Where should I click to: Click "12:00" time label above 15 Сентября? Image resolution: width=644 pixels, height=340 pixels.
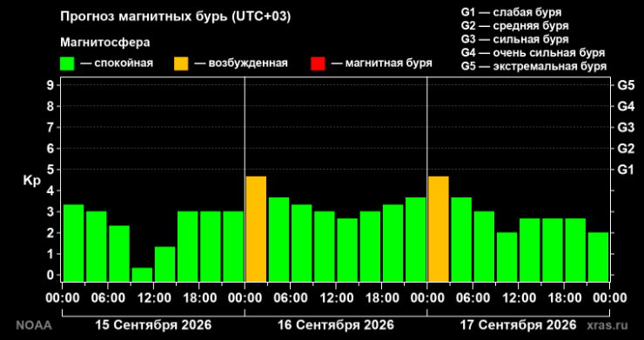(154, 297)
